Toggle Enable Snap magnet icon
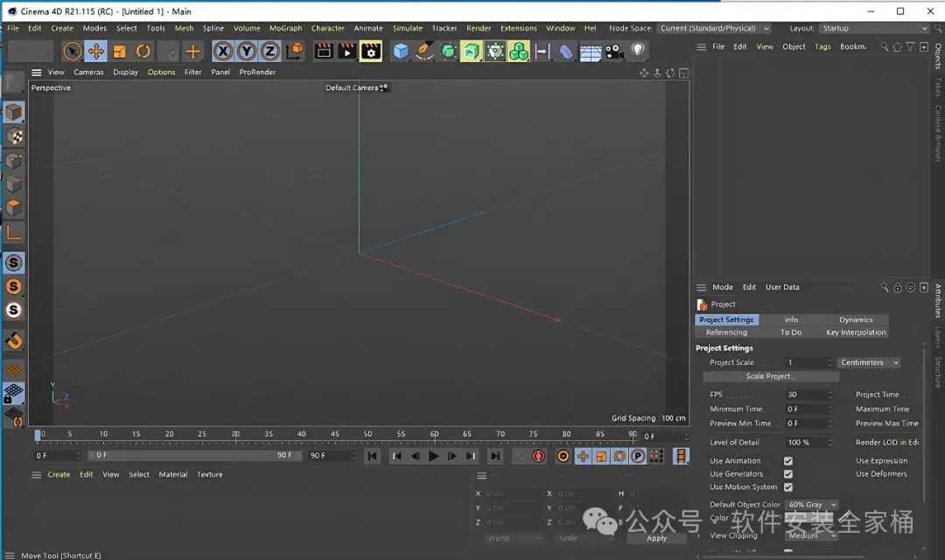The image size is (945, 560). coord(14,341)
